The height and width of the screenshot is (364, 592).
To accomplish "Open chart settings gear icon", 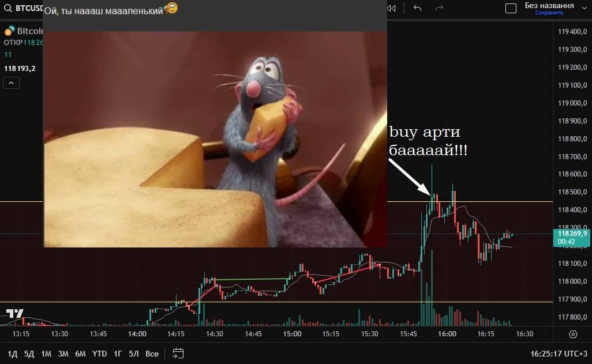I will click(x=573, y=334).
